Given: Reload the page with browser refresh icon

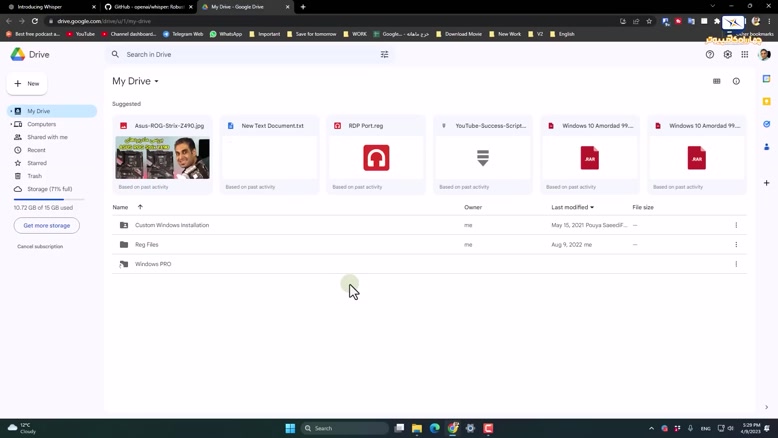Looking at the screenshot, I should click(x=35, y=21).
